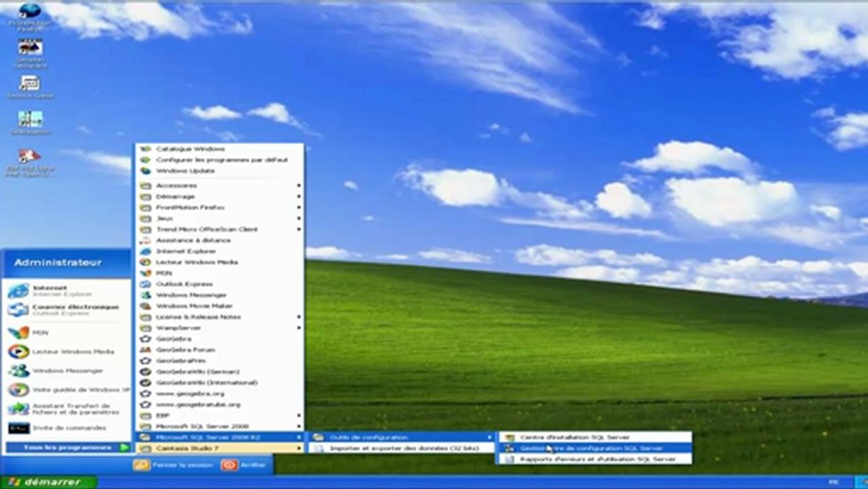Viewport: 868px width, 489px height.
Task: Launch GeoGebraPrim
Action: [220, 361]
